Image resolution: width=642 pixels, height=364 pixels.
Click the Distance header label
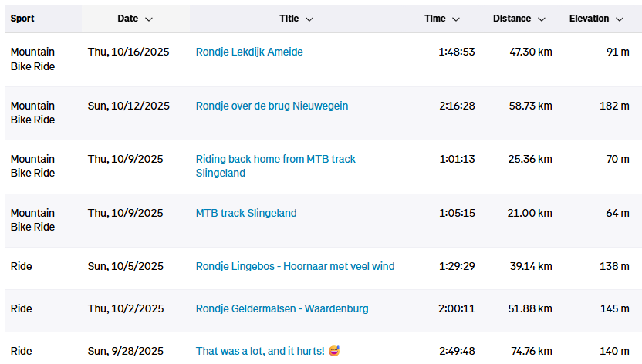512,19
